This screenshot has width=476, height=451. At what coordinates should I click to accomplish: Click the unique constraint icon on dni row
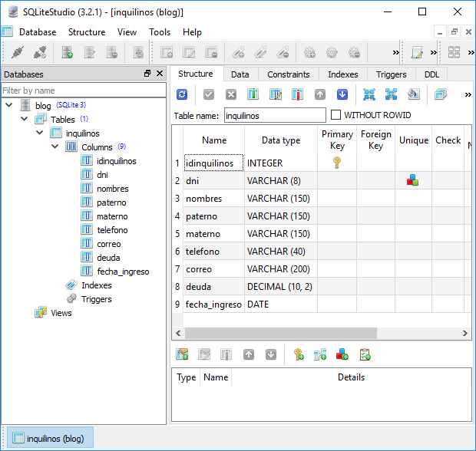(412, 180)
